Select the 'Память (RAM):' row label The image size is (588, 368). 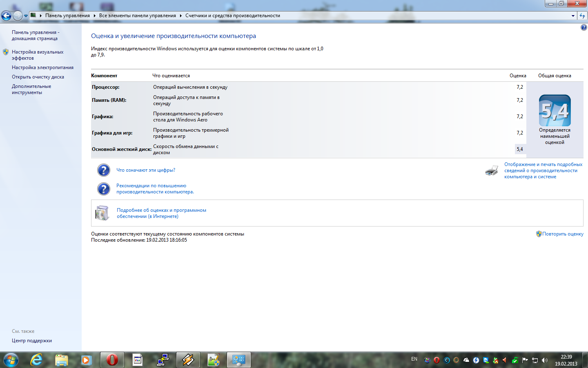[x=109, y=100]
